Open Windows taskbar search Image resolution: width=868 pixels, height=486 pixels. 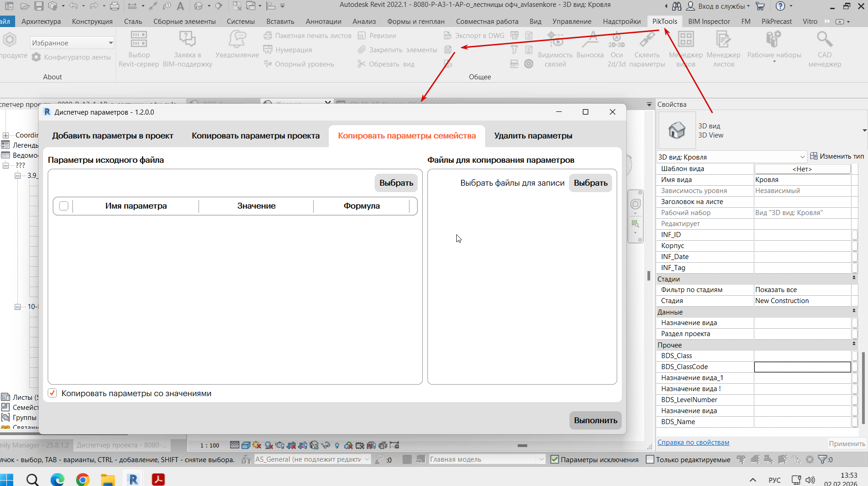pyautogui.click(x=33, y=479)
